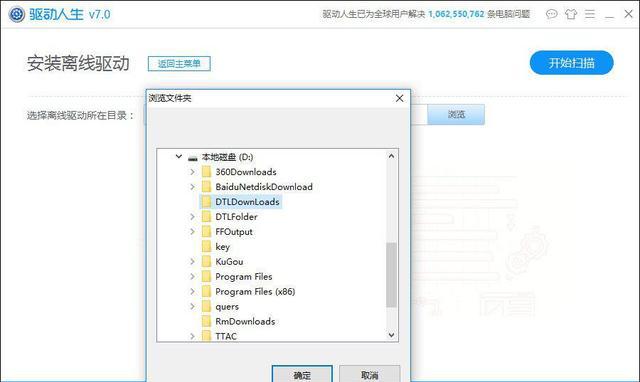Start scanning with 开始扫描 button
640x382 pixels.
(571, 63)
